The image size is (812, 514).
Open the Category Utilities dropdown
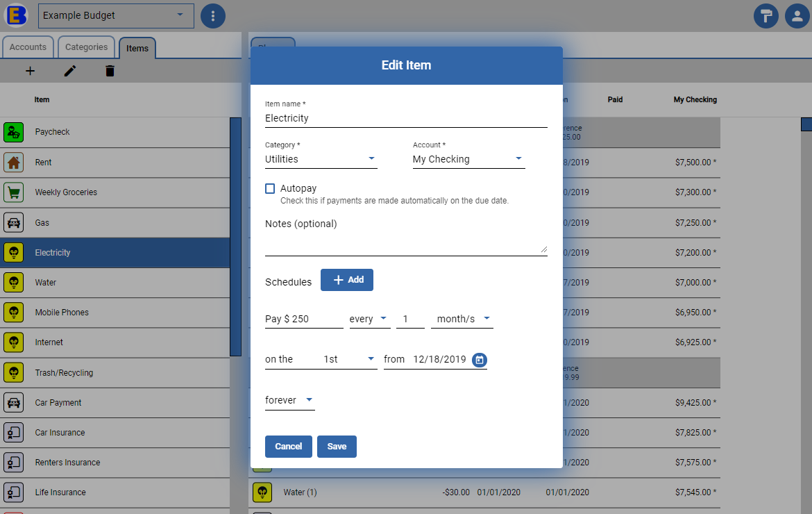pos(321,159)
